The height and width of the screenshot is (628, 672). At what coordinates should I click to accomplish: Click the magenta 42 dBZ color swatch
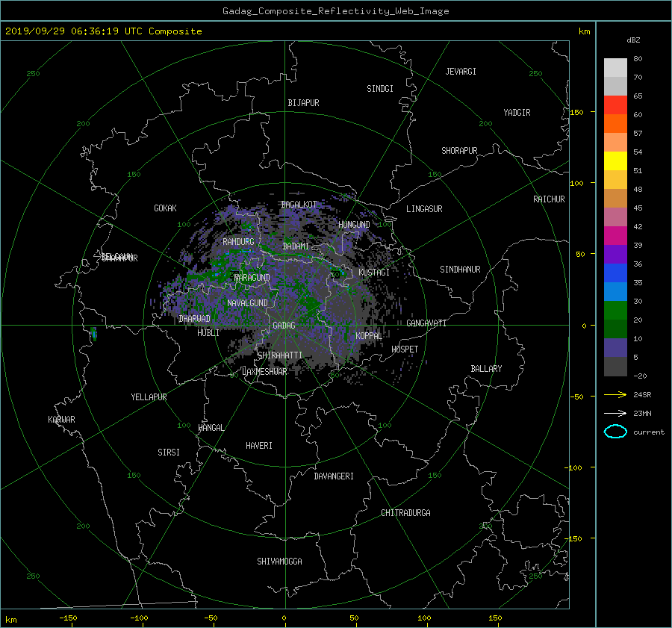[615, 235]
